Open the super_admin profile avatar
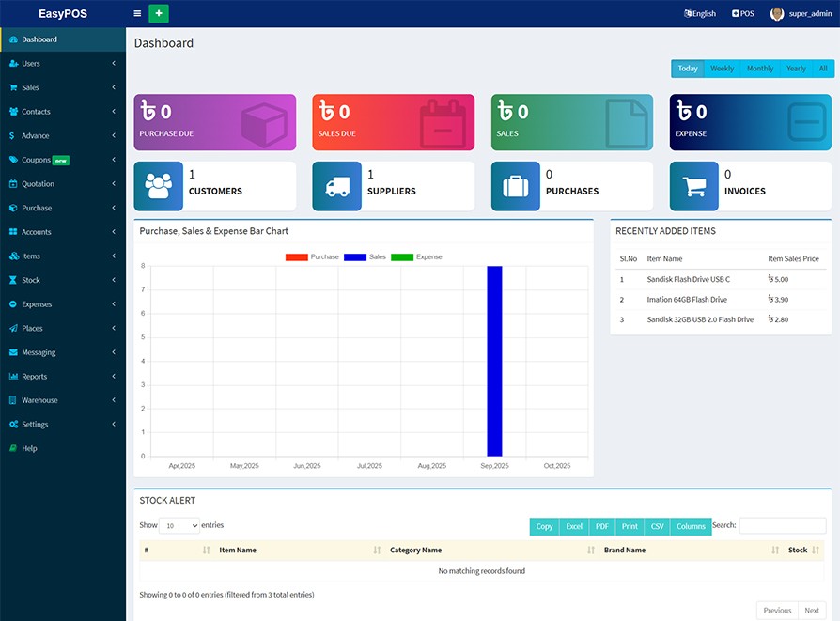The image size is (840, 621). pos(777,13)
